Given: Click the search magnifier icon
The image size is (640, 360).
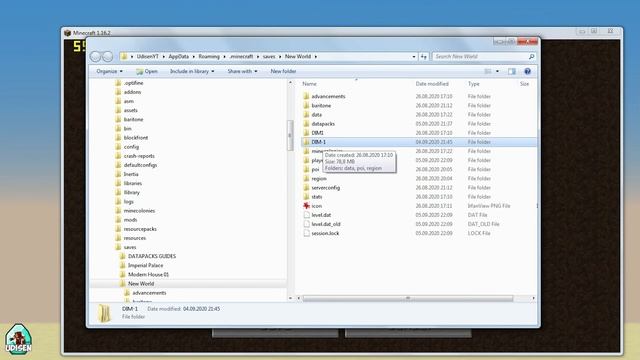Looking at the screenshot, I should (531, 57).
